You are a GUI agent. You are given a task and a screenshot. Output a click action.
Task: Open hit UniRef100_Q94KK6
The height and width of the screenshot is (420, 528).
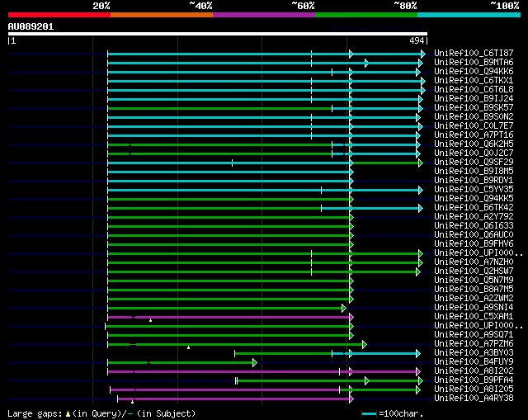pyautogui.click(x=474, y=72)
